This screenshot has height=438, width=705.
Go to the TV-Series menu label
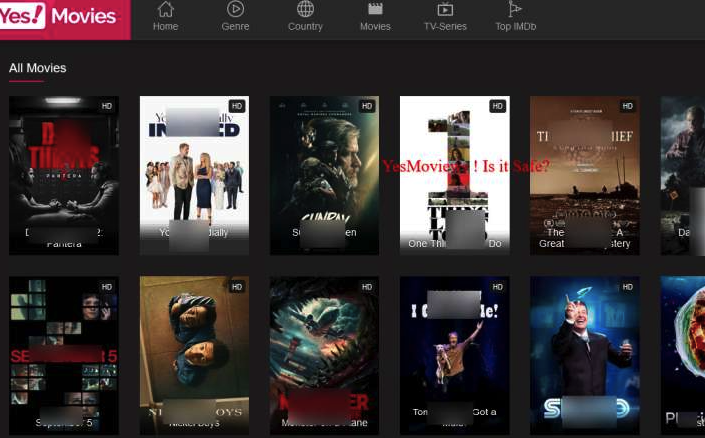tap(445, 27)
